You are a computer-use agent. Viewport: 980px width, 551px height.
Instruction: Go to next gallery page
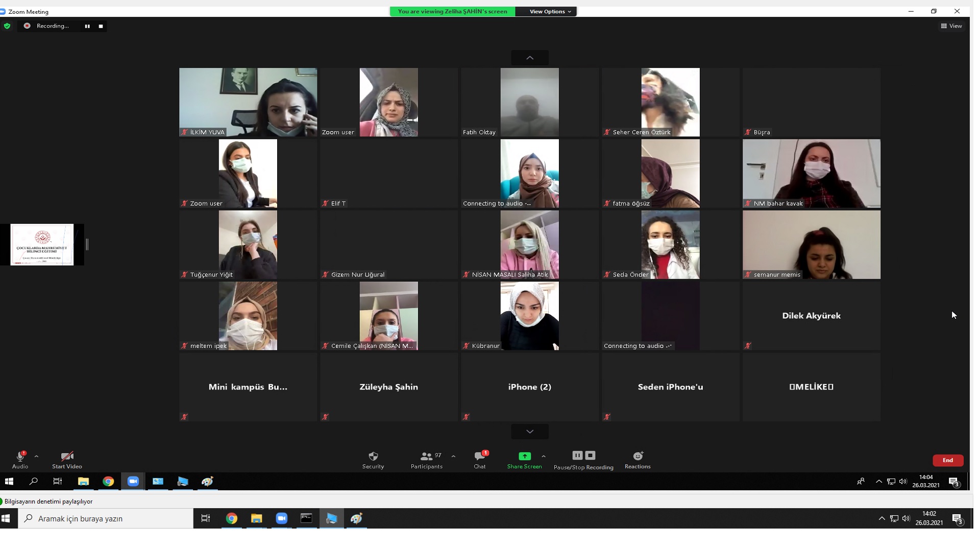click(x=530, y=432)
